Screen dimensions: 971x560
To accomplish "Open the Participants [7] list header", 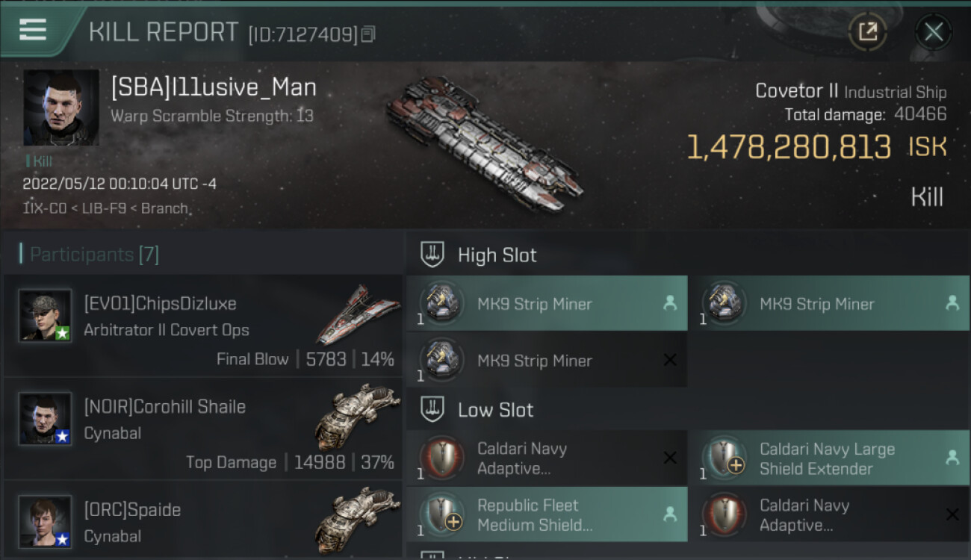I will [94, 255].
